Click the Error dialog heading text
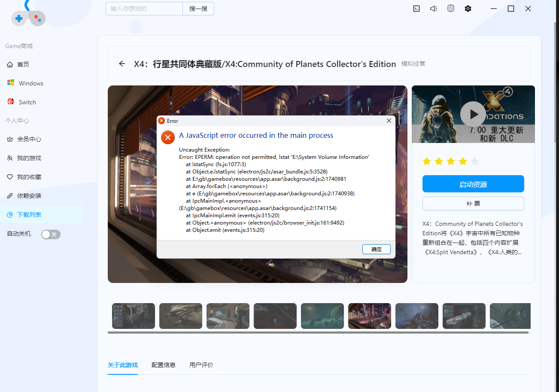559x392 pixels. 256,135
